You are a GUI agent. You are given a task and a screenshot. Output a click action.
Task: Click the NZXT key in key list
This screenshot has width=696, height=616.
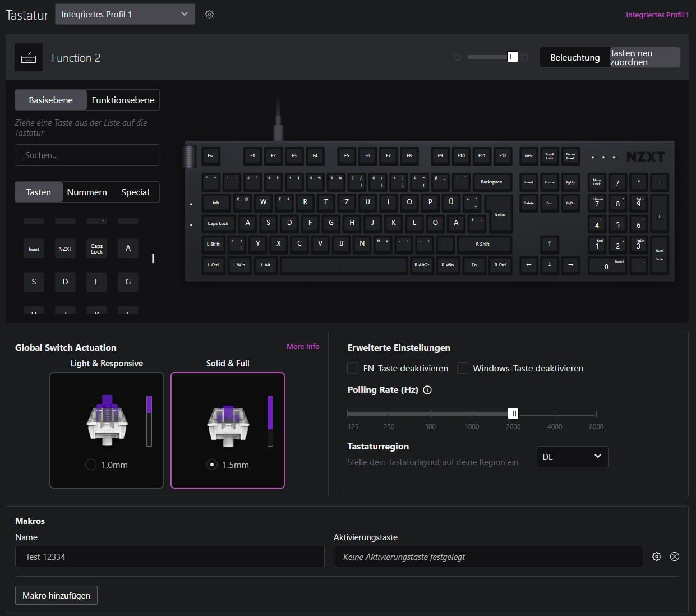(x=65, y=249)
